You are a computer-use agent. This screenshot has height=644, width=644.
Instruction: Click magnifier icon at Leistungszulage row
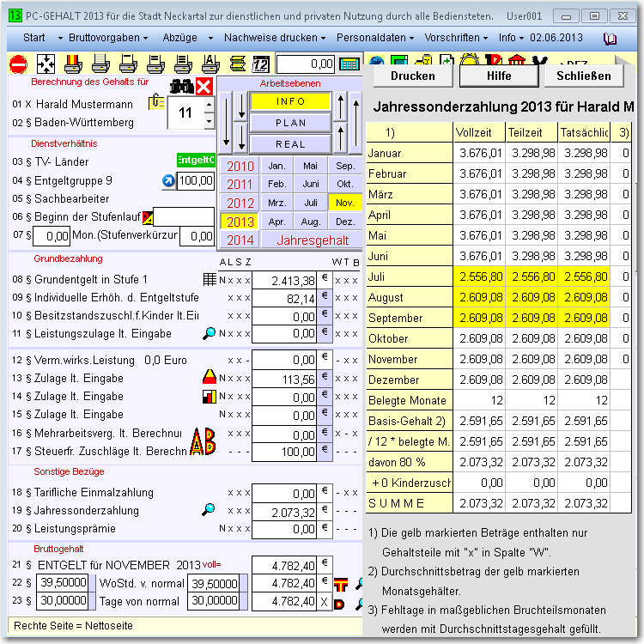209,333
